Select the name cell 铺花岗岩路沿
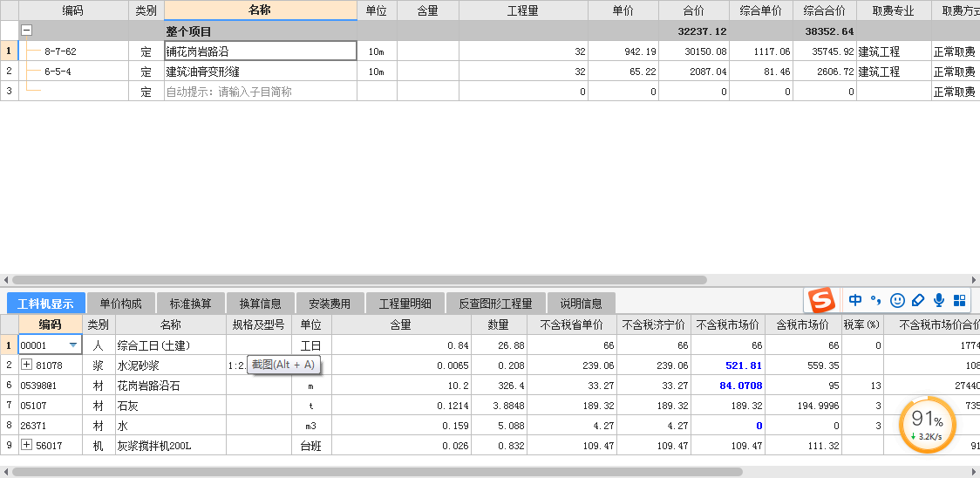 tap(261, 51)
